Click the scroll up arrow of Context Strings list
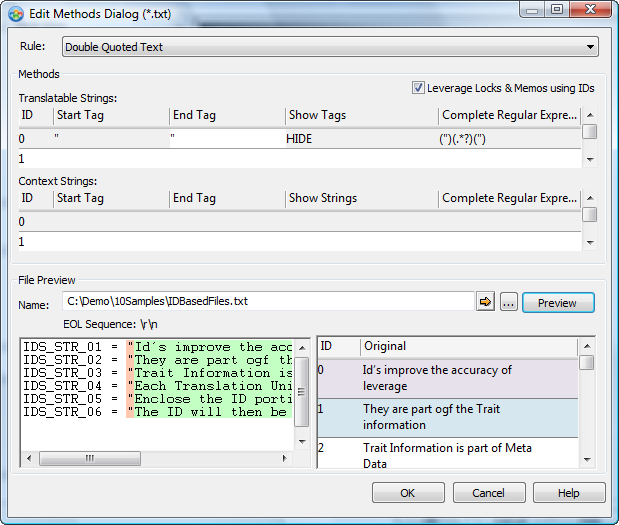The image size is (619, 525). coord(590,198)
